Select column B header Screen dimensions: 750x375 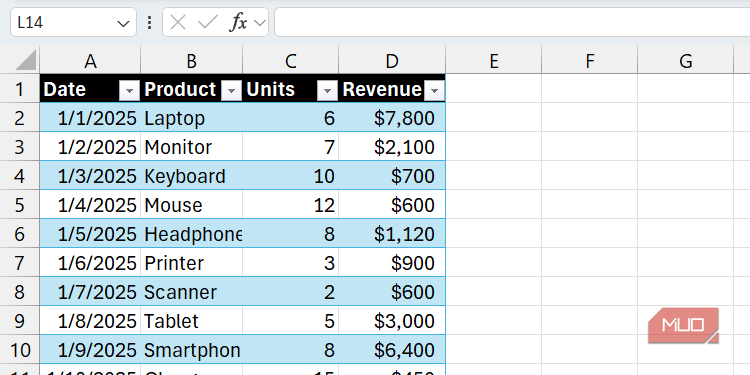[x=191, y=59]
